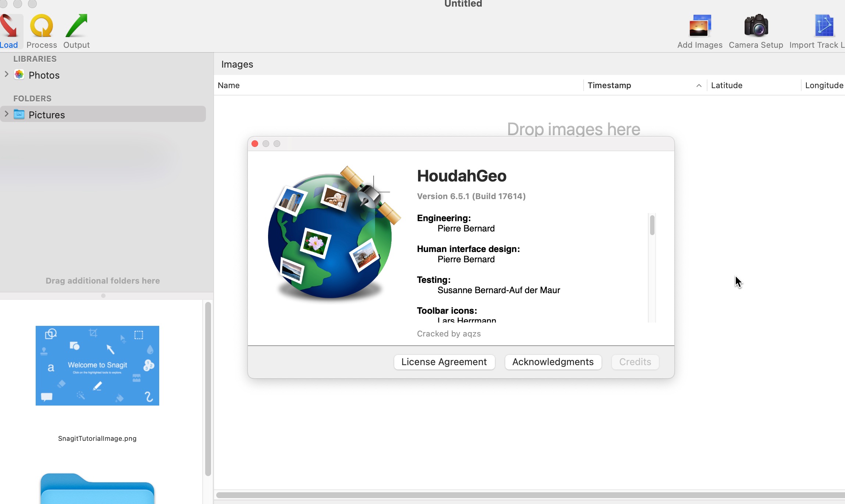This screenshot has width=845, height=504.
Task: Show the Acknowledgments
Action: [553, 362]
